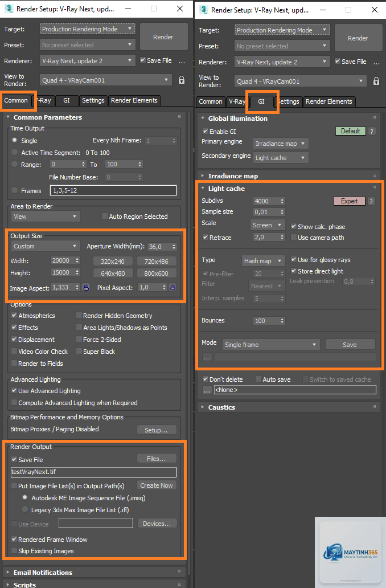Click the output filename field testVrayNext.tif
The width and height of the screenshot is (386, 588).
[94, 472]
